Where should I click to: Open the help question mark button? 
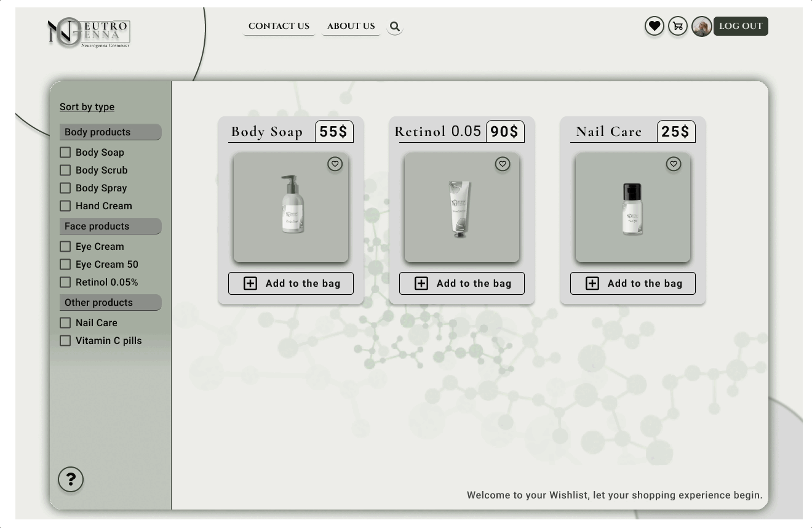[x=71, y=479]
